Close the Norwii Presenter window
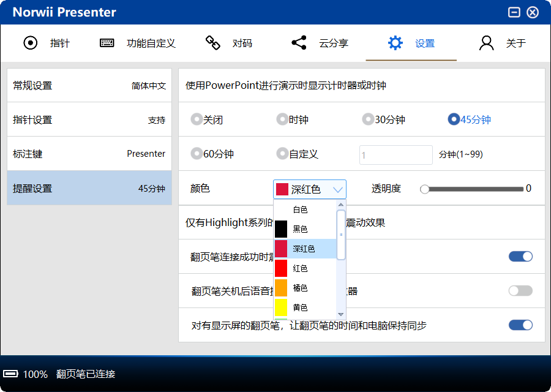The width and height of the screenshot is (551, 392). click(x=533, y=12)
